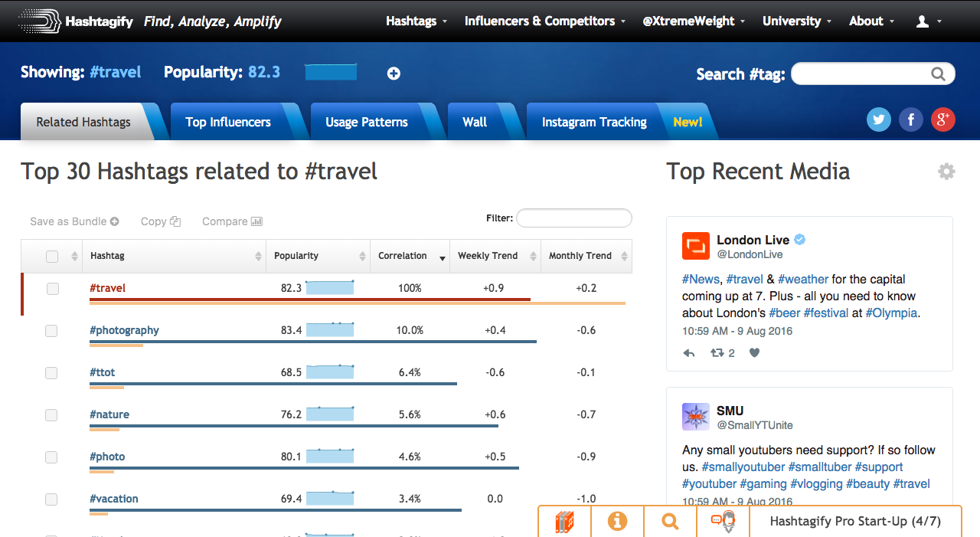Check the #travel row checkbox
Image resolution: width=980 pixels, height=537 pixels.
tap(52, 289)
